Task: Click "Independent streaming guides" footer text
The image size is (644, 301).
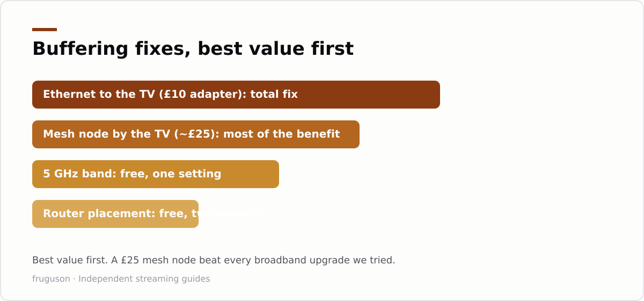Action: click(144, 279)
